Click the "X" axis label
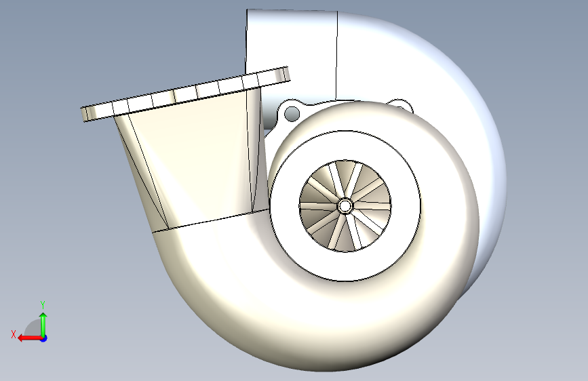Viewport: 588px width, 381px height. point(14,334)
